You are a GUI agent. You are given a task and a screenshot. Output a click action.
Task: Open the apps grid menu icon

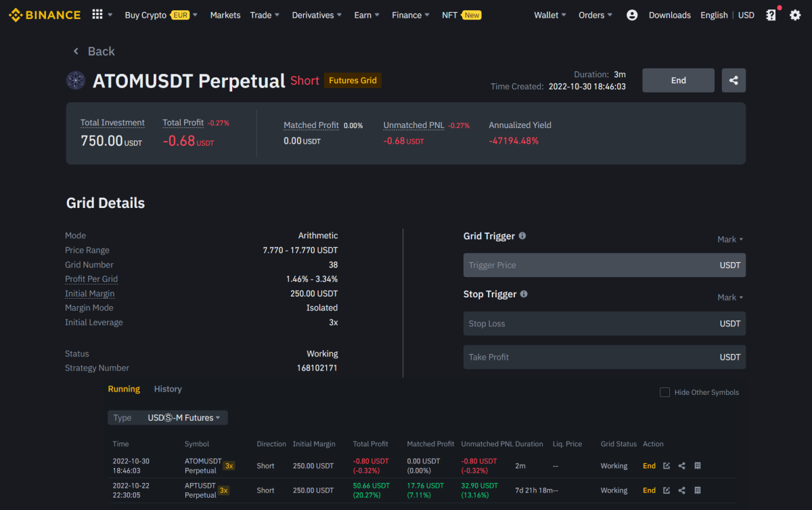(97, 15)
